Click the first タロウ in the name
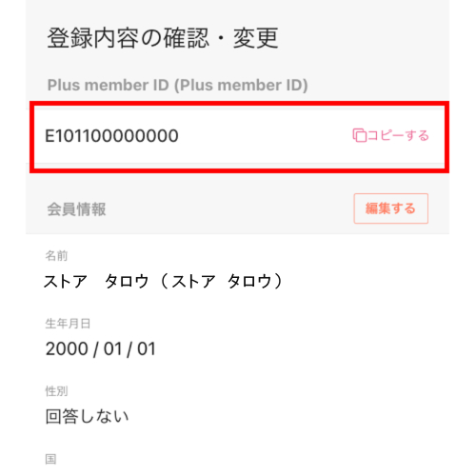 [x=127, y=282]
